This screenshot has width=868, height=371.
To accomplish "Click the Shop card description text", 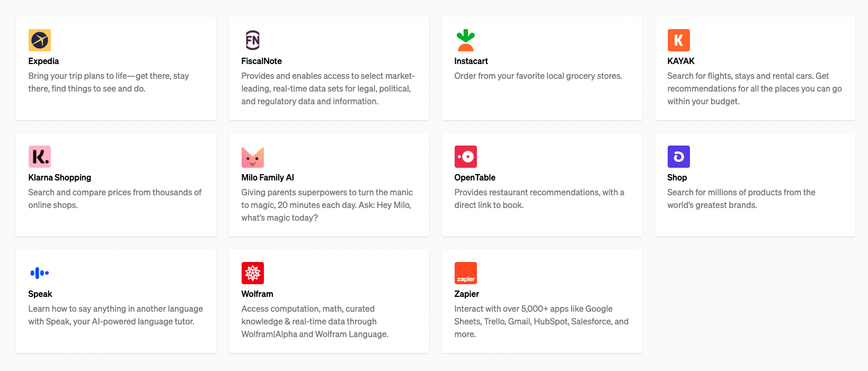I will (x=741, y=198).
